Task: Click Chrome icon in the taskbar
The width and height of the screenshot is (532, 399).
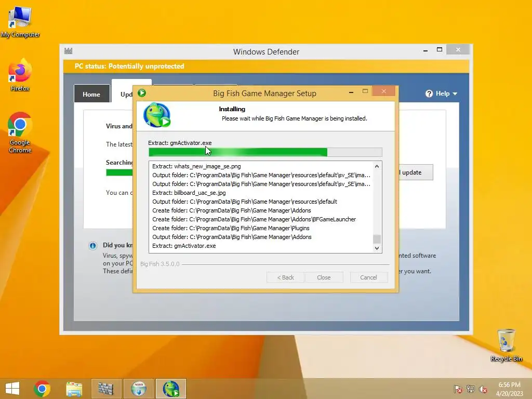Action: [42, 389]
